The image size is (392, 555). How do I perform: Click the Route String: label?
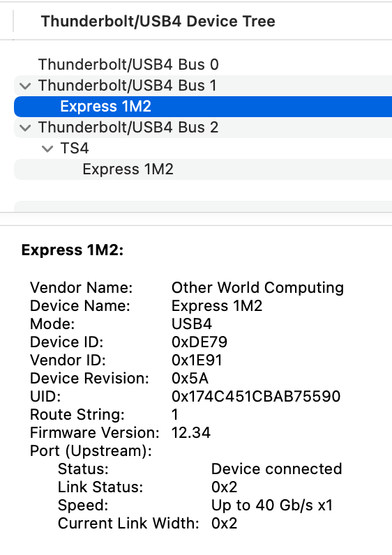click(77, 415)
